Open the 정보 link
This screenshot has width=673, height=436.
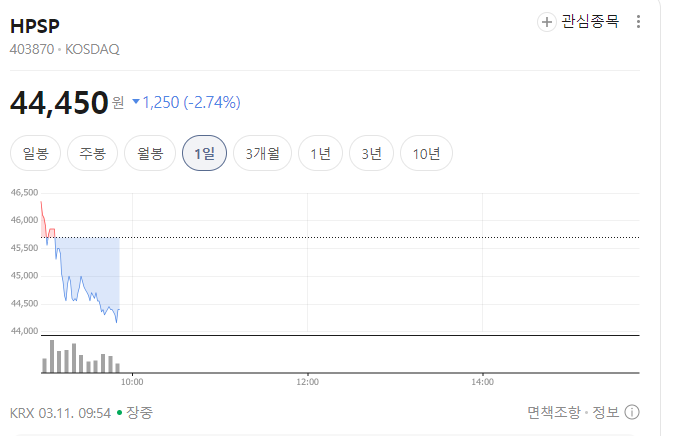606,412
